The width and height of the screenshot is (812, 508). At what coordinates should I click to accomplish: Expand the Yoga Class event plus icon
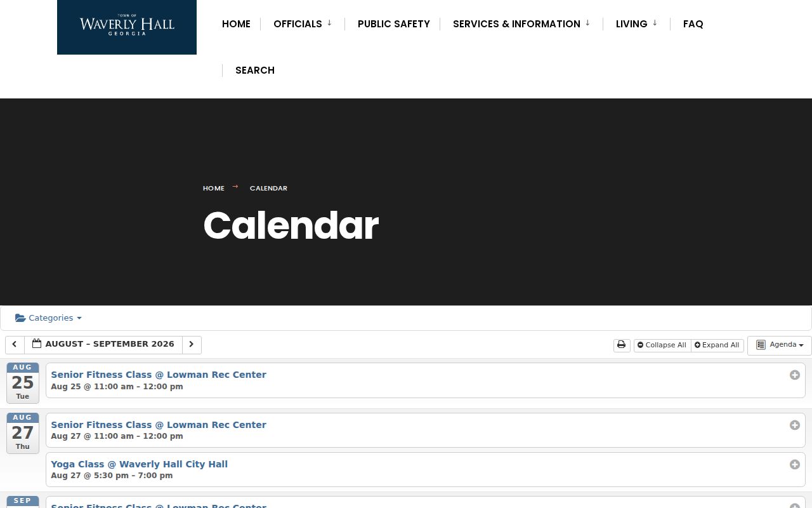794,464
